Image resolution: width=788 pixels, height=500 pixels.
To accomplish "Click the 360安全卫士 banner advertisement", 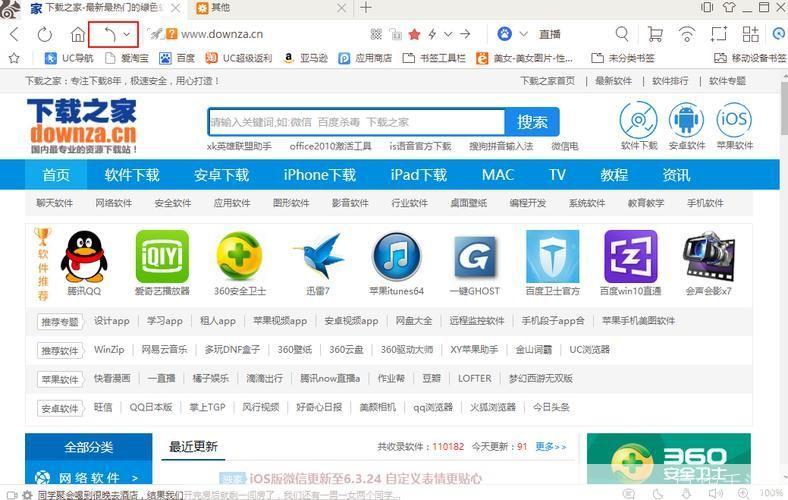I will [x=669, y=459].
